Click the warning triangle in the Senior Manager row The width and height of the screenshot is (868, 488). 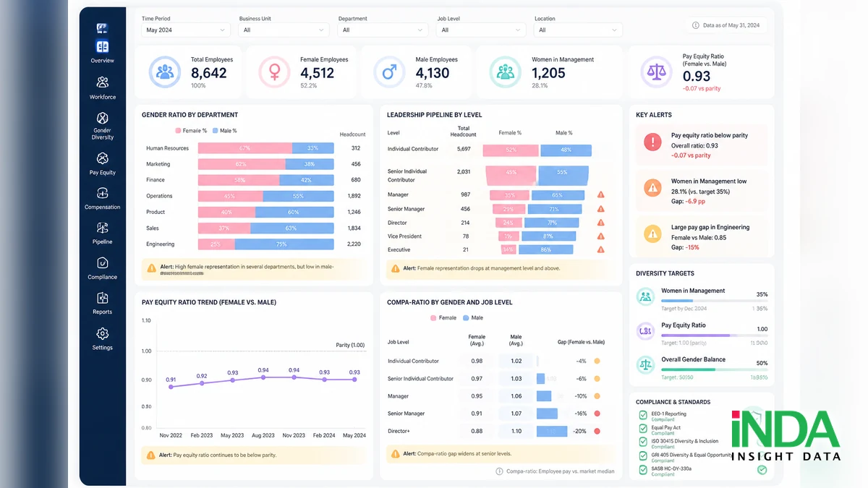pyautogui.click(x=600, y=209)
